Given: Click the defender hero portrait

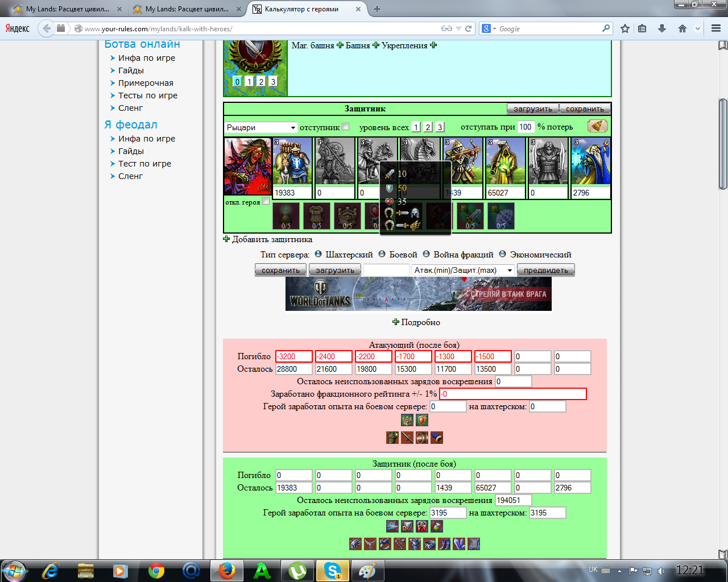Looking at the screenshot, I should (248, 167).
